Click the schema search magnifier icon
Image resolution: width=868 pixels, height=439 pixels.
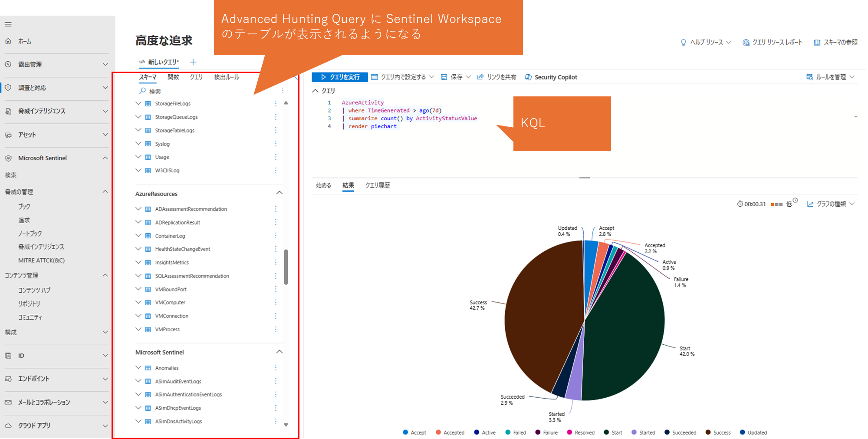pos(142,91)
